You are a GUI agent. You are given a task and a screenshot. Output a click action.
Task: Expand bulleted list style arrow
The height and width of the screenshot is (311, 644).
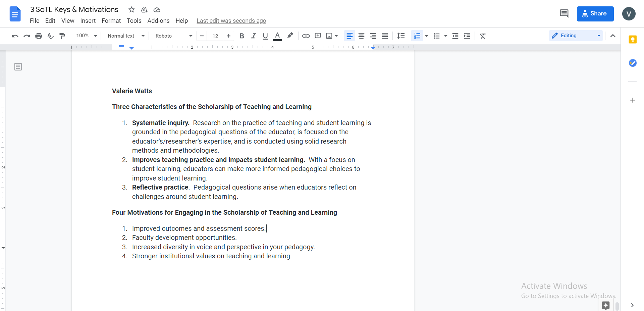pos(446,36)
